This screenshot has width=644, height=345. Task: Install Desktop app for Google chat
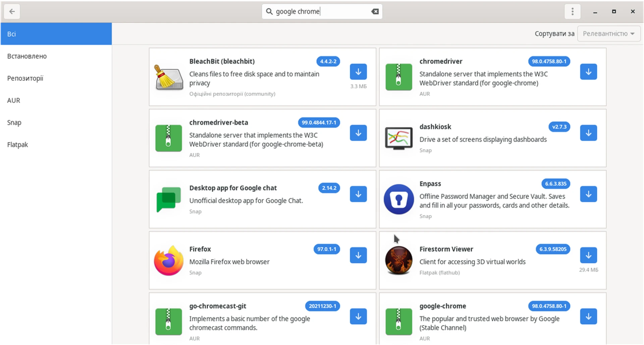(358, 194)
